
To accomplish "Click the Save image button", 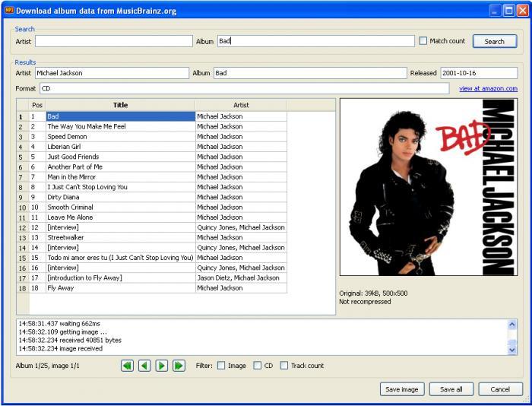I will click(x=402, y=389).
